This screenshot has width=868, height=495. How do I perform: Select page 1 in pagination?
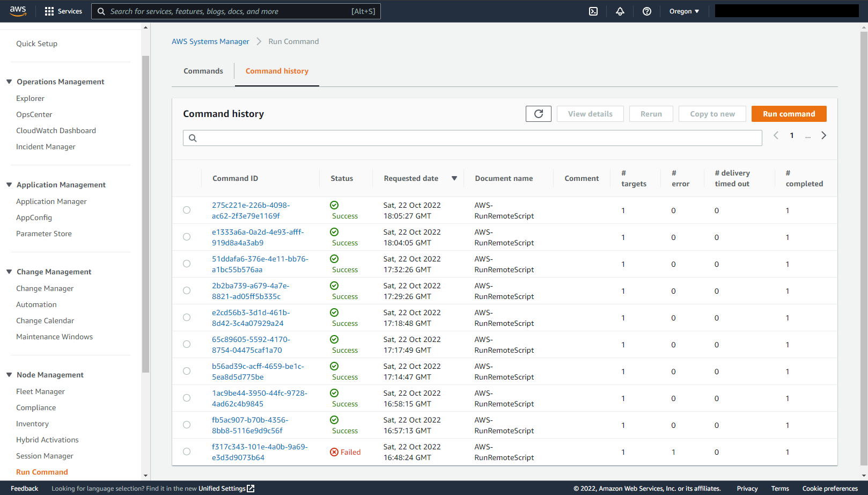(792, 135)
